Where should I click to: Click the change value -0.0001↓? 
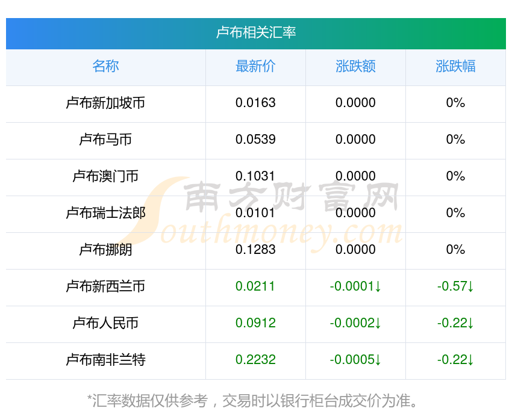tap(355, 286)
